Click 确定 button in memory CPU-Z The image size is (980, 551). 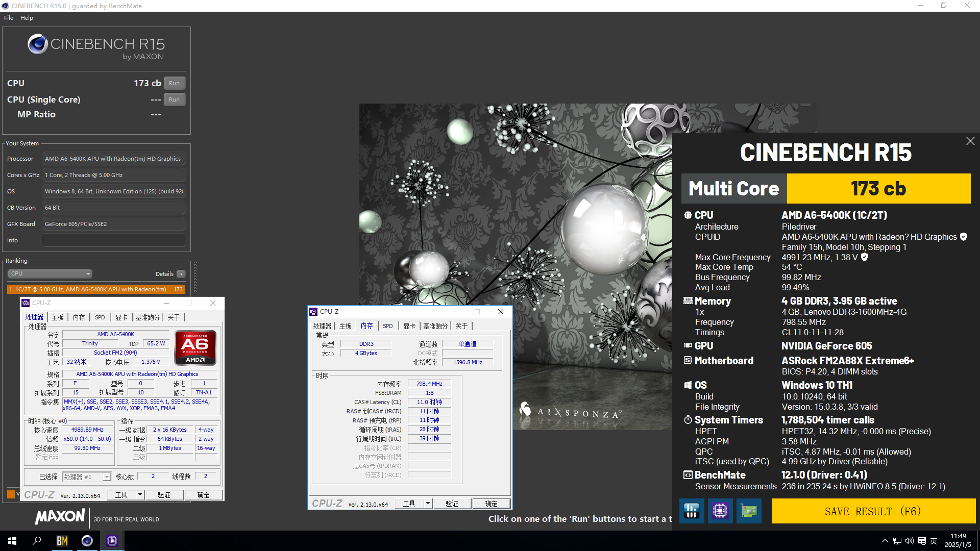491,504
